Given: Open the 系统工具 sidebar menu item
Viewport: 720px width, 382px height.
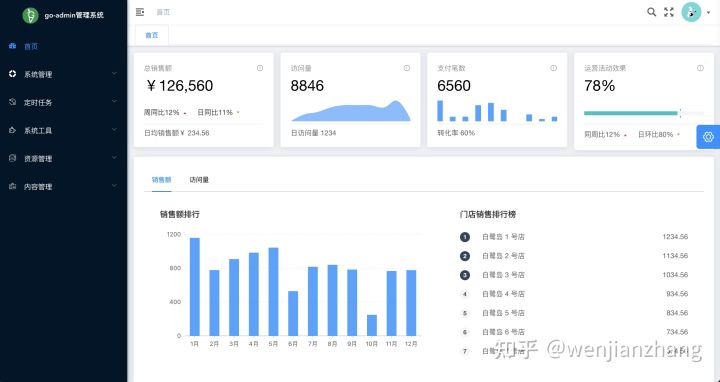Looking at the screenshot, I should click(63, 130).
